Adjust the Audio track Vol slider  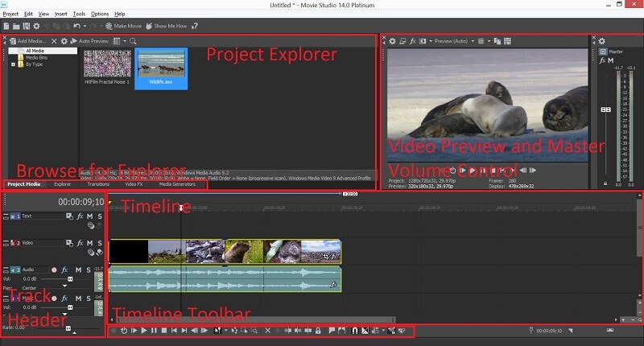pyautogui.click(x=70, y=279)
